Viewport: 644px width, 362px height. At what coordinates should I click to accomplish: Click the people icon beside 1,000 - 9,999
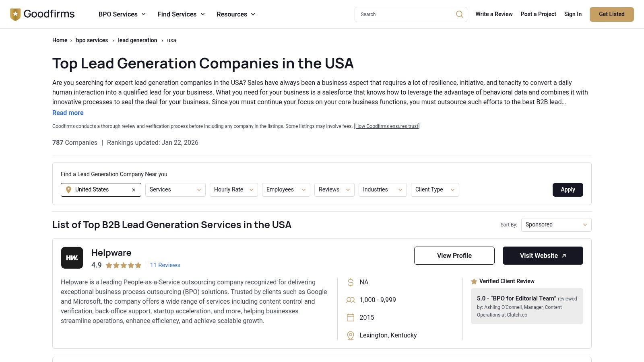(350, 300)
